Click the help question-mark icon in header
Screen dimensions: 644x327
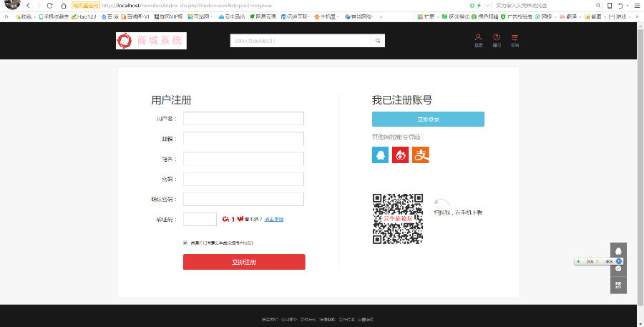pyautogui.click(x=496, y=39)
